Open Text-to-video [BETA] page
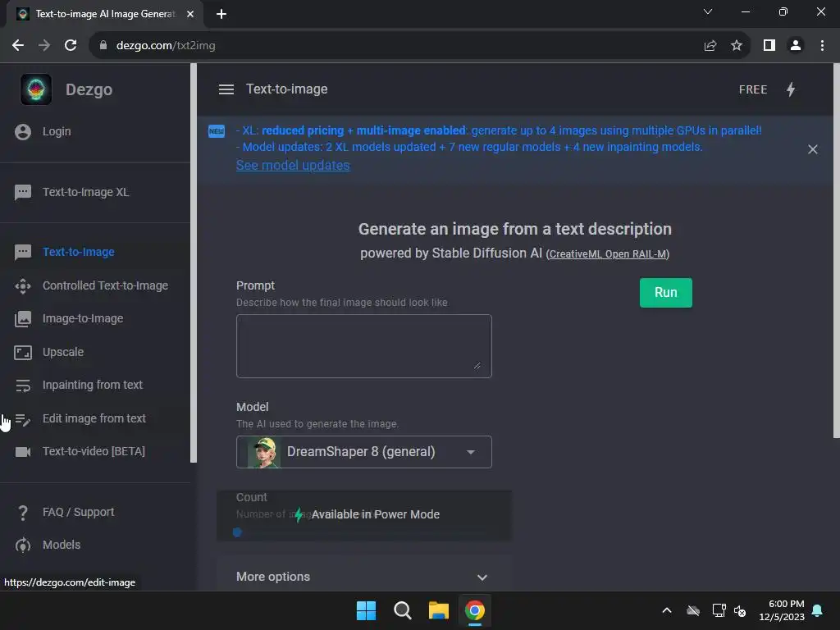Viewport: 840px width, 630px height. click(x=94, y=451)
